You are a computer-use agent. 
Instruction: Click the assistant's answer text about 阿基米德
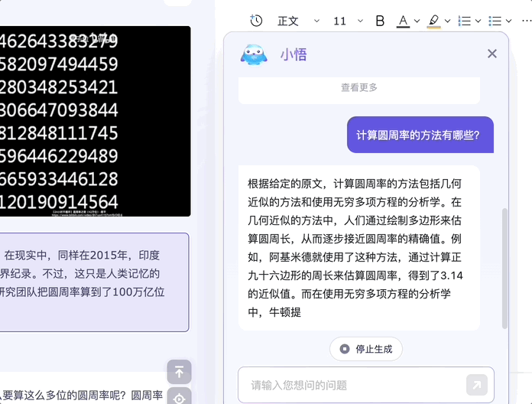pos(355,248)
